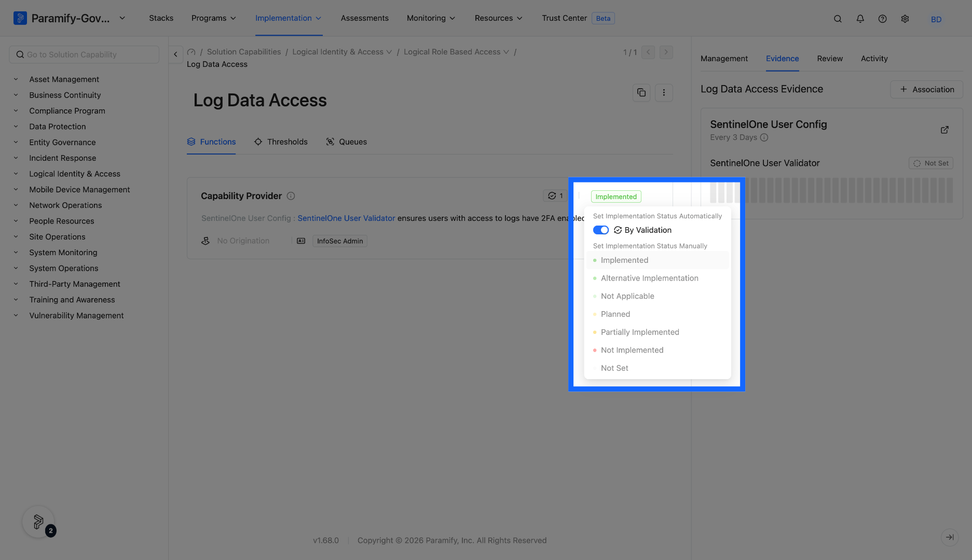Open the Training and Awareness sidebar item
The image size is (972, 560).
click(x=72, y=300)
